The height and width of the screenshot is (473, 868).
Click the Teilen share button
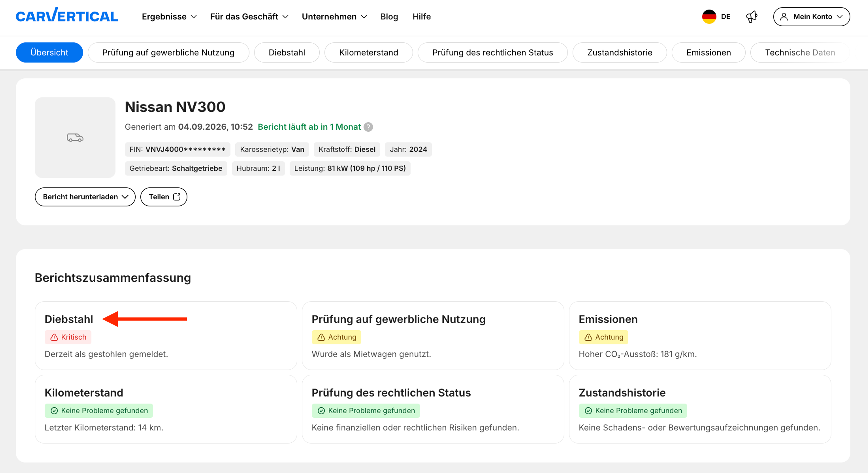[x=164, y=197]
